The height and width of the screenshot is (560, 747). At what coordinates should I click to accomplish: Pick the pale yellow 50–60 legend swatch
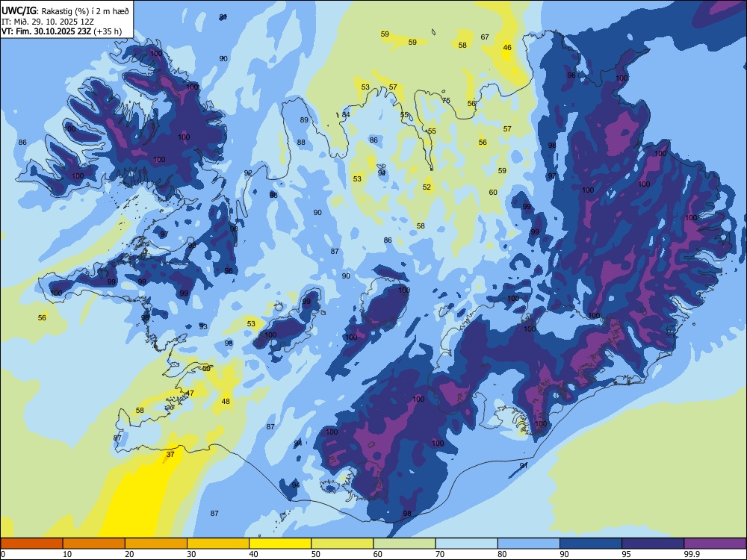[x=342, y=544]
